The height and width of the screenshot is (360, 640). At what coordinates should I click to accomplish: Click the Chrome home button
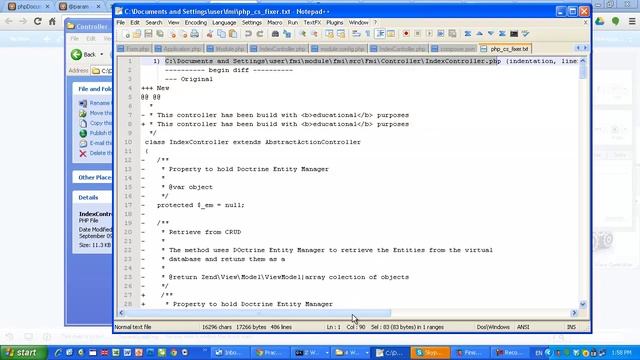pyautogui.click(x=52, y=21)
